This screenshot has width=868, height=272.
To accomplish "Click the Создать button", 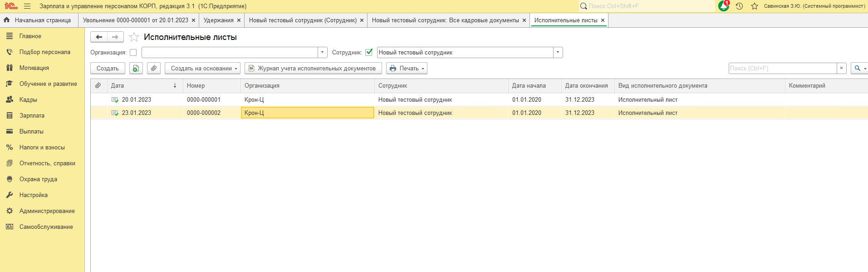I will click(108, 68).
